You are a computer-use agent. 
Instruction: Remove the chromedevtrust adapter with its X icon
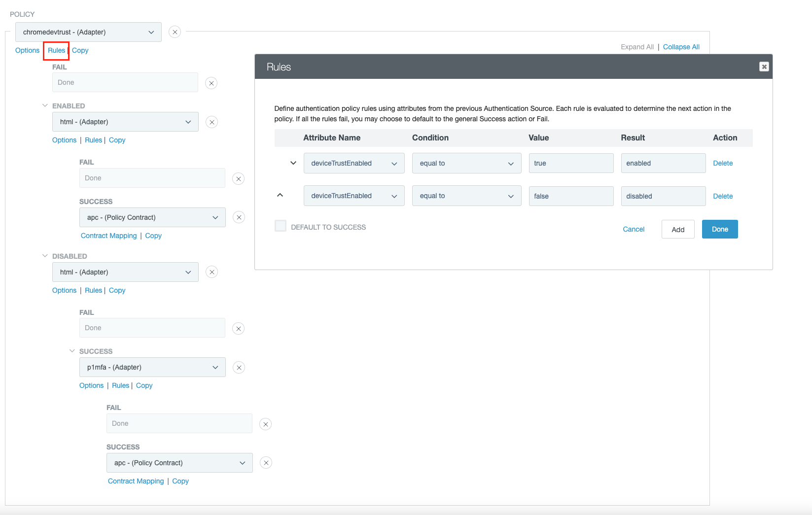click(175, 32)
